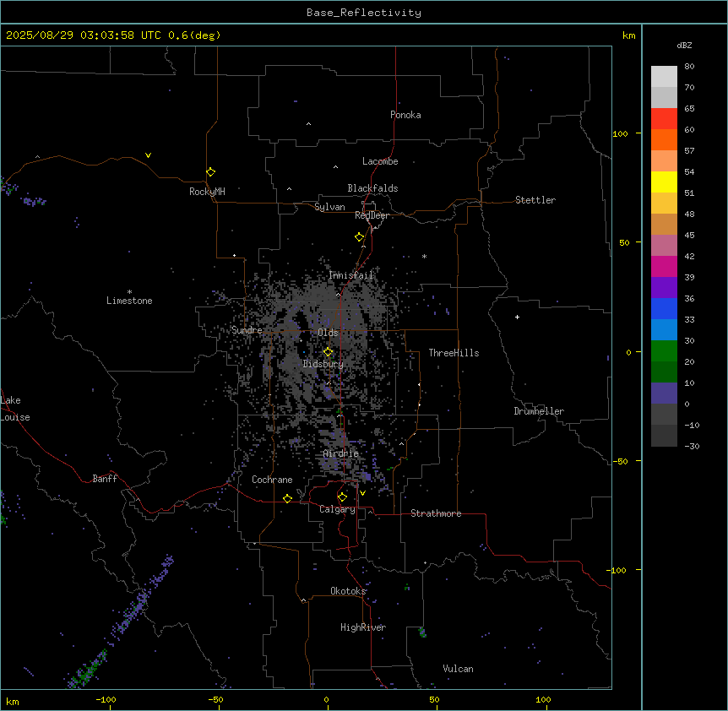Select the yellow diamond marker between Olds and Didsbury
728x711 pixels.
(x=329, y=352)
